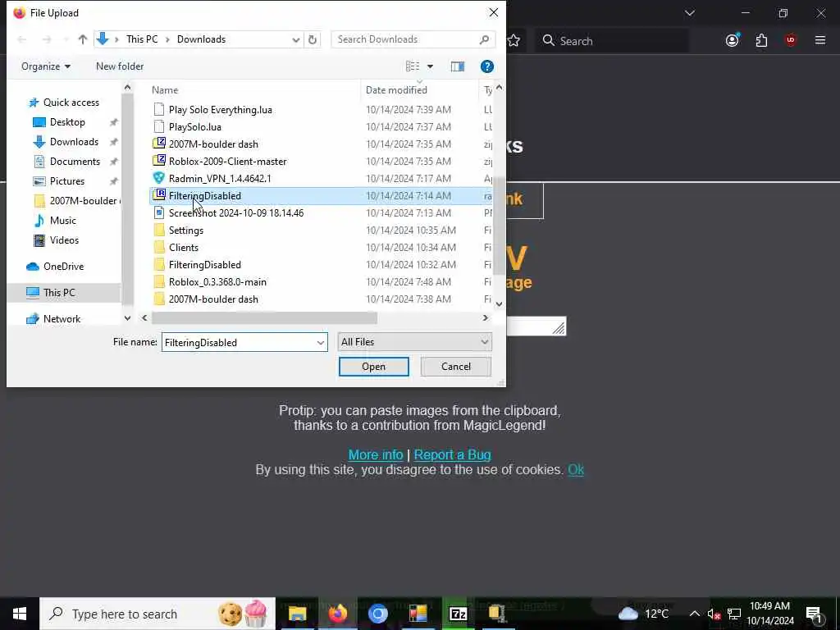Select the FilteringDisabled folder
The height and width of the screenshot is (630, 840).
204,265
